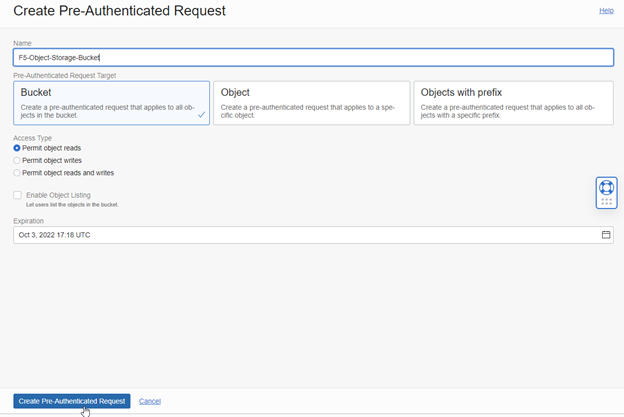
Task: Select the Bucket request target card
Action: click(111, 103)
